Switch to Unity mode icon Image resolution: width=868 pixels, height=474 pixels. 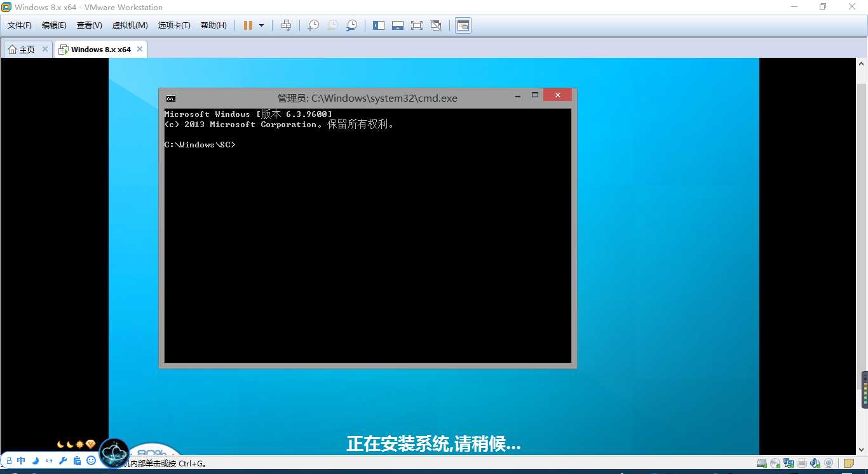point(436,25)
